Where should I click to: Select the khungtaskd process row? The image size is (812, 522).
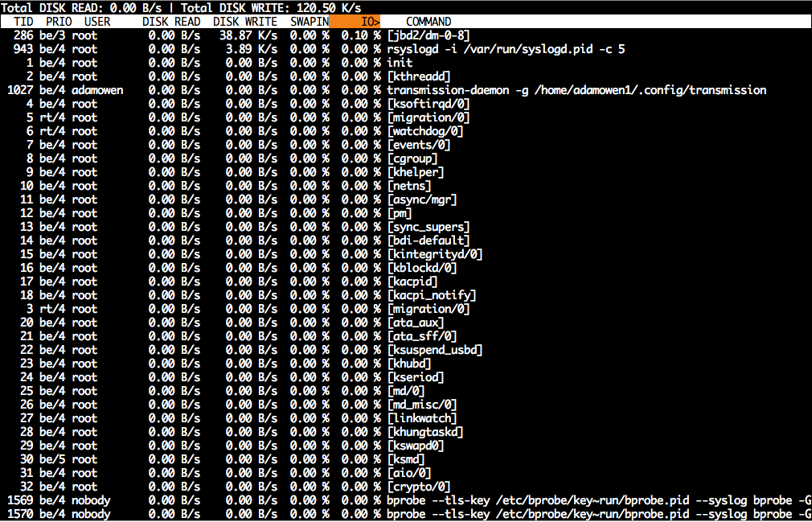pyautogui.click(x=406, y=432)
